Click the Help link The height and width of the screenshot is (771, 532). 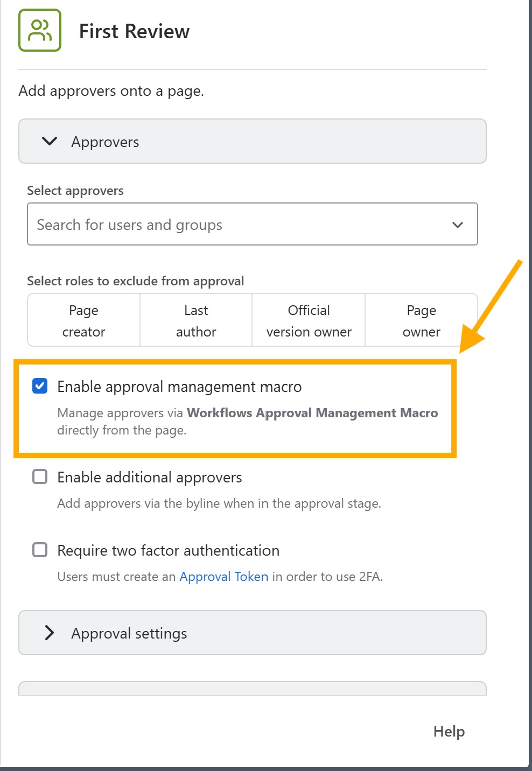(449, 731)
